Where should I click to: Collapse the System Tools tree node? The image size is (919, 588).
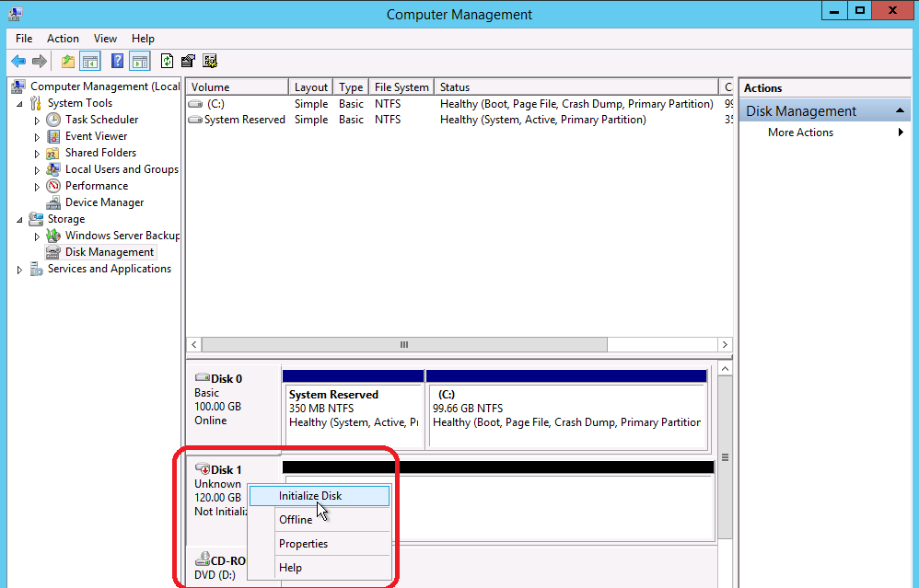20,103
